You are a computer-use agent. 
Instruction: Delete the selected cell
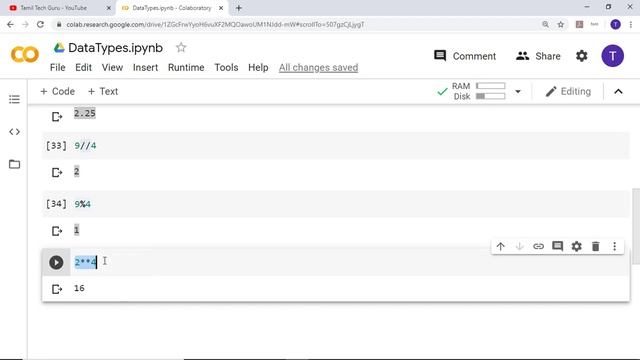596,246
